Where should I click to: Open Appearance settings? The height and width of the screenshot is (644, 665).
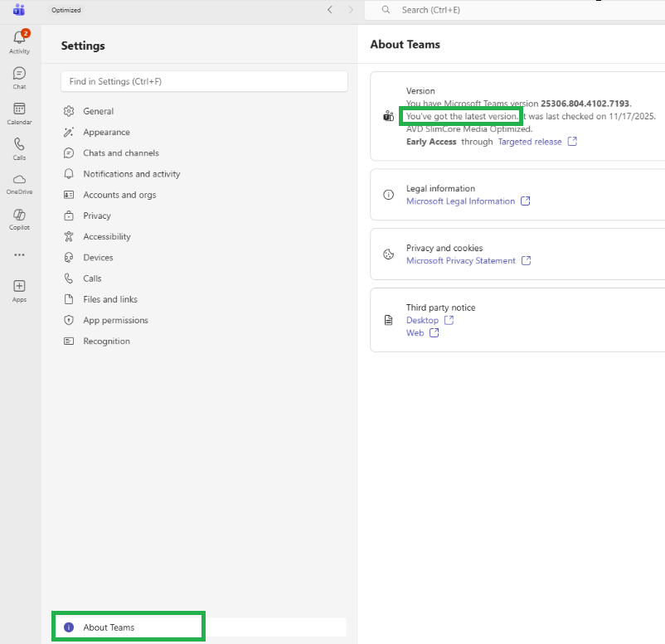point(205,133)
